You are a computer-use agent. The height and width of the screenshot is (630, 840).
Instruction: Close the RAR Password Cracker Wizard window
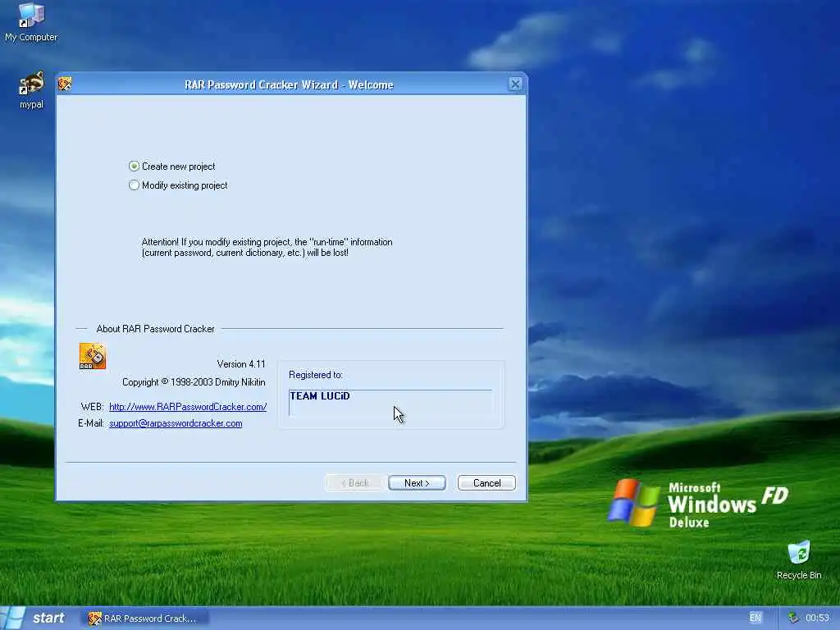point(515,84)
